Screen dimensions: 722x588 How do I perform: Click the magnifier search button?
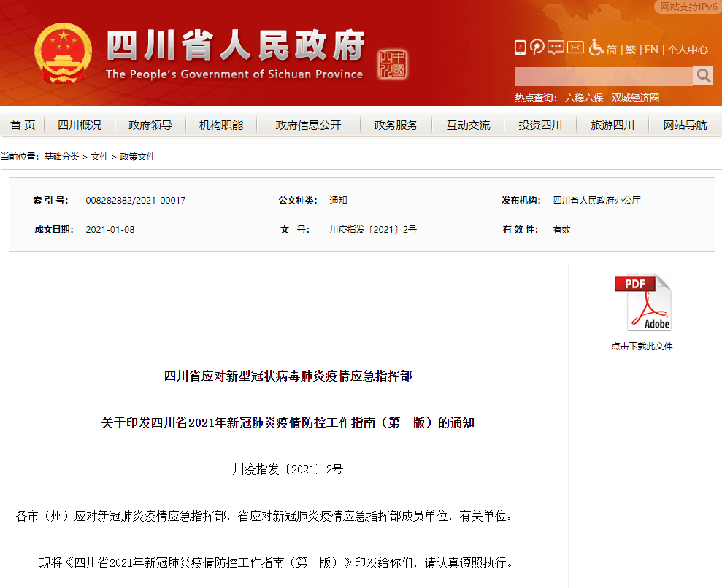coord(703,75)
